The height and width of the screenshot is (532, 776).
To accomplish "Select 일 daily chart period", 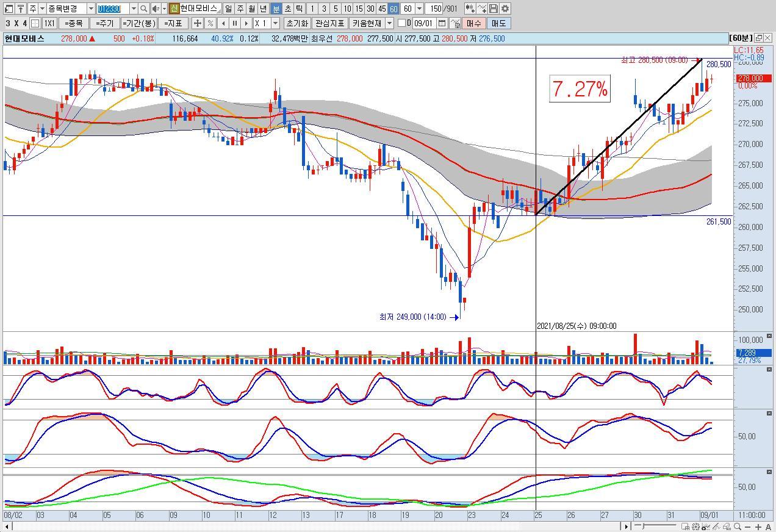I will coord(228,9).
